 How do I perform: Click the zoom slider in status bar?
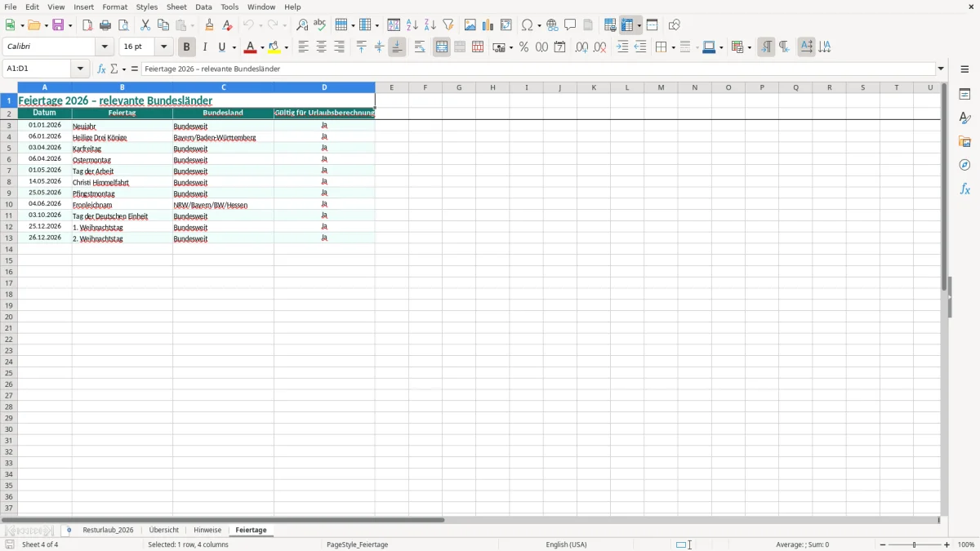click(915, 544)
